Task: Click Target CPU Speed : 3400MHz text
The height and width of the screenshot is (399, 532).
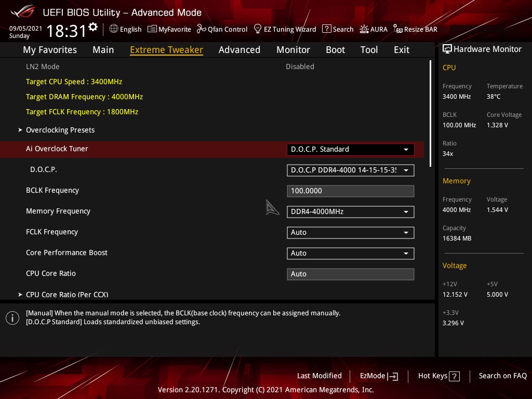Action: pos(74,82)
